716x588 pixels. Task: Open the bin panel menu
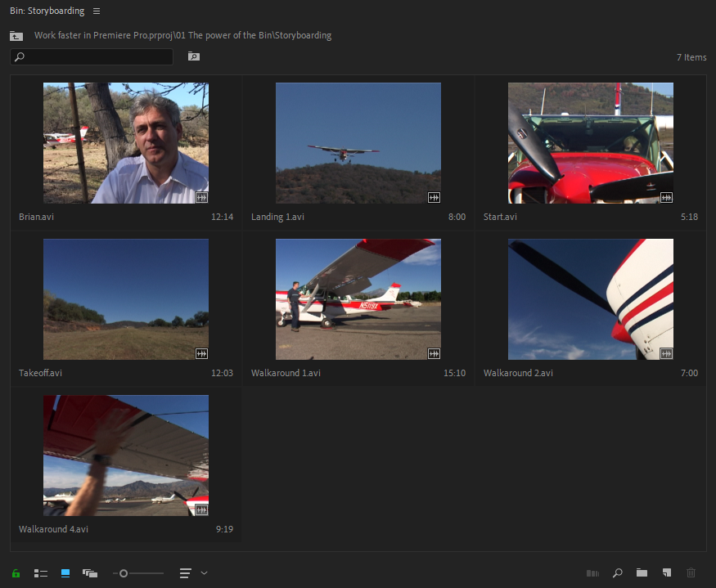[x=96, y=11]
